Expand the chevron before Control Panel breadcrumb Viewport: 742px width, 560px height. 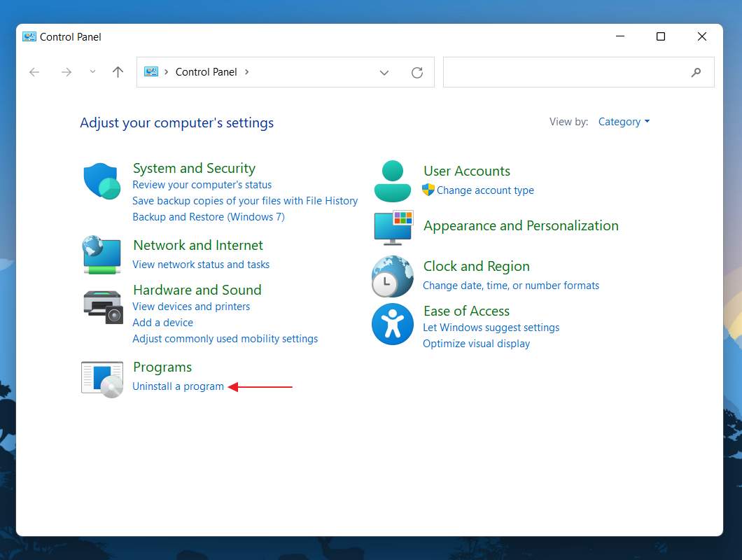[166, 72]
